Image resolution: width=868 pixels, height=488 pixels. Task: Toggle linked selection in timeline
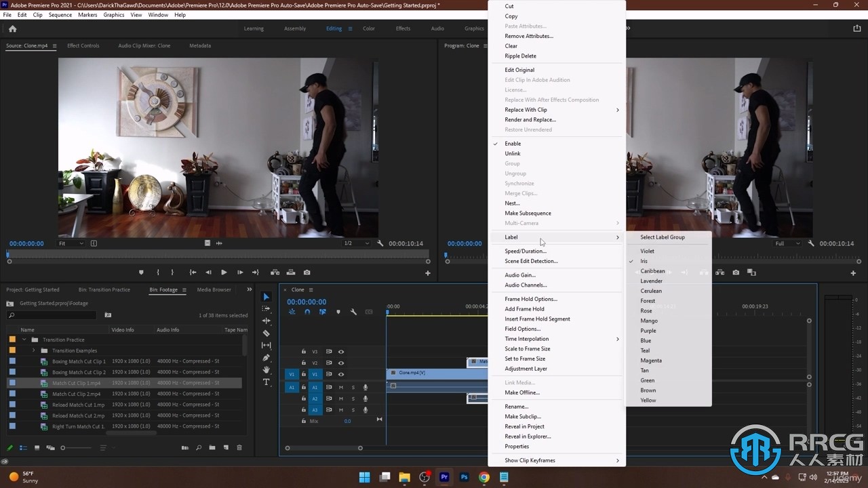coord(323,312)
